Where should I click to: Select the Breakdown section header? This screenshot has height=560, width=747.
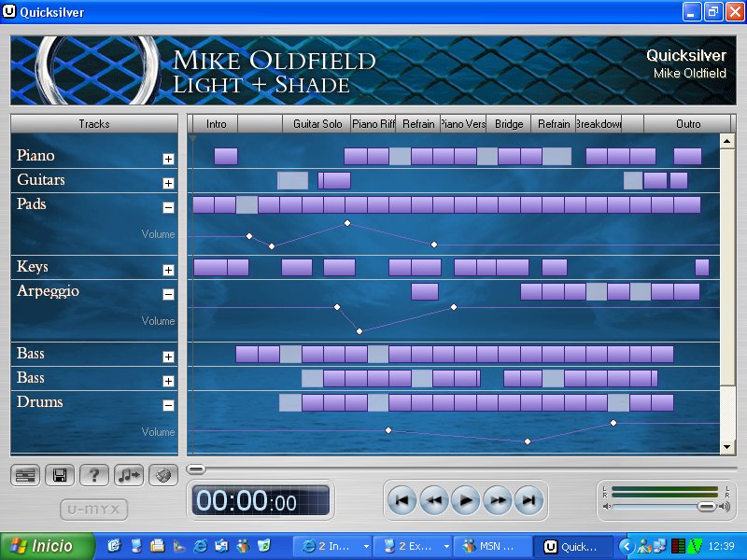tap(599, 124)
